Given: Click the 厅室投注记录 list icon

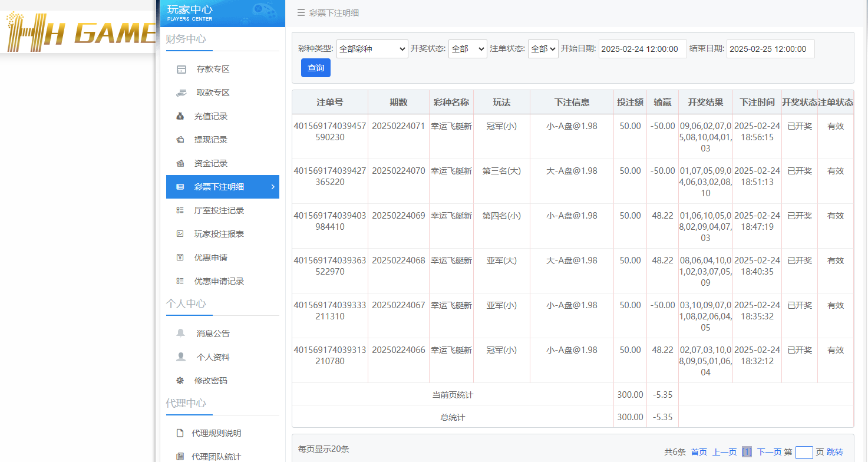Looking at the screenshot, I should (x=180, y=210).
